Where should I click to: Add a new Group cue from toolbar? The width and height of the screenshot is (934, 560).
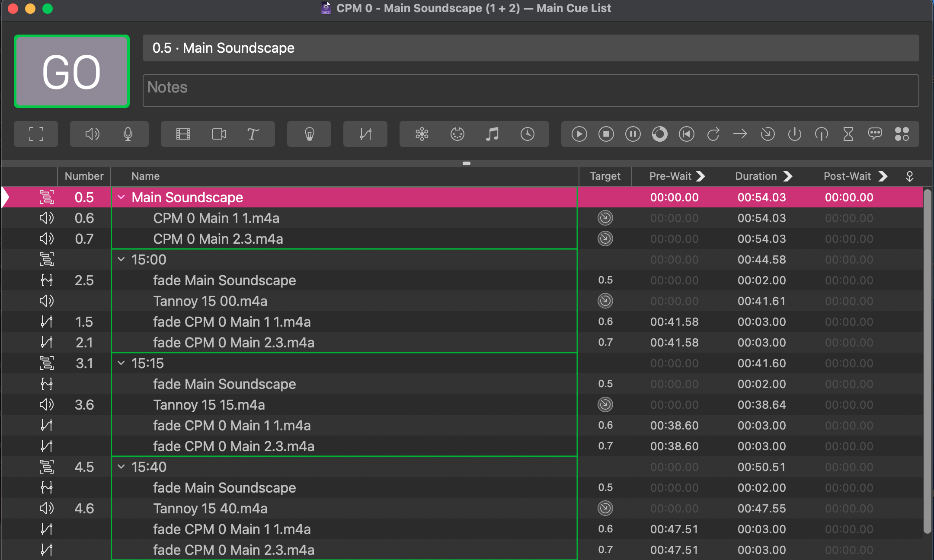36,134
